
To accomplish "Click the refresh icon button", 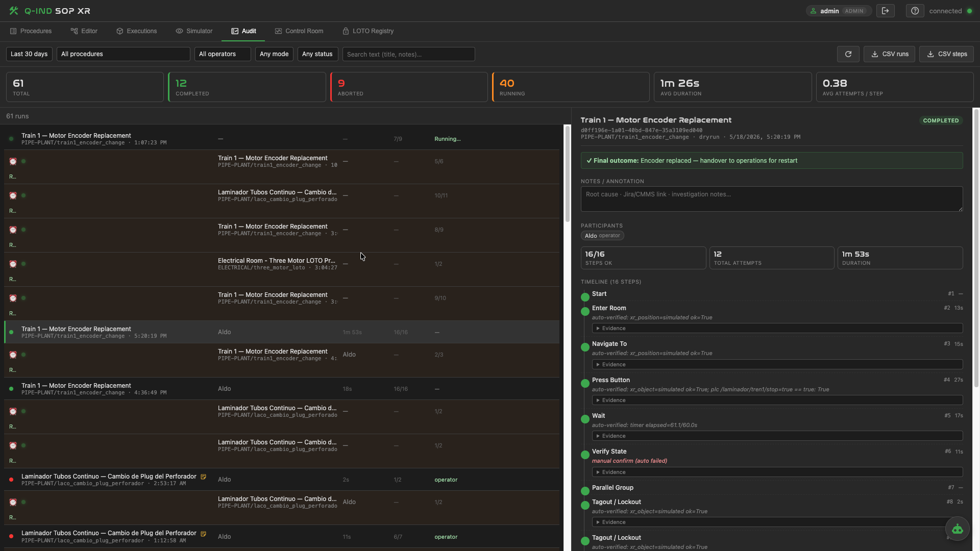I will (848, 54).
